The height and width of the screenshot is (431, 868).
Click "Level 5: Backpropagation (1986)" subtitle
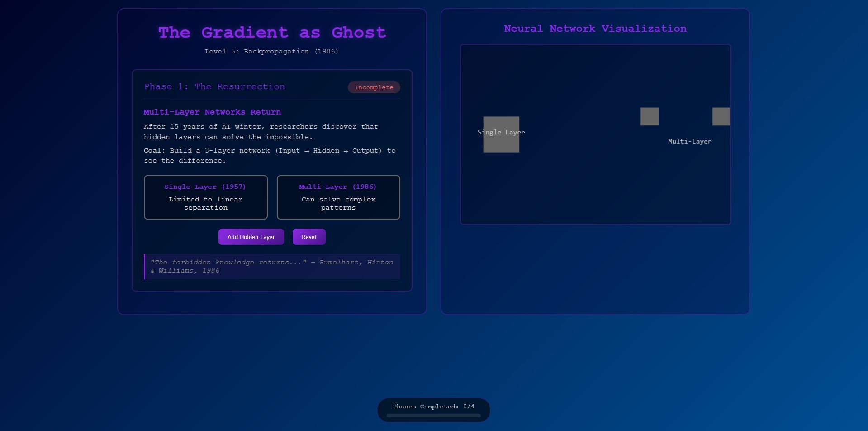pos(272,51)
